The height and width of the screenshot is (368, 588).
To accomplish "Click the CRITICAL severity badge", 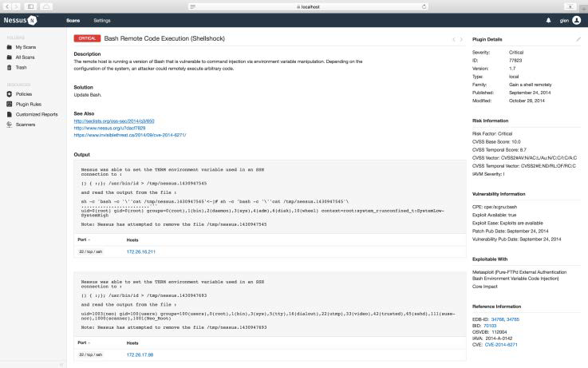I will 87,38.
